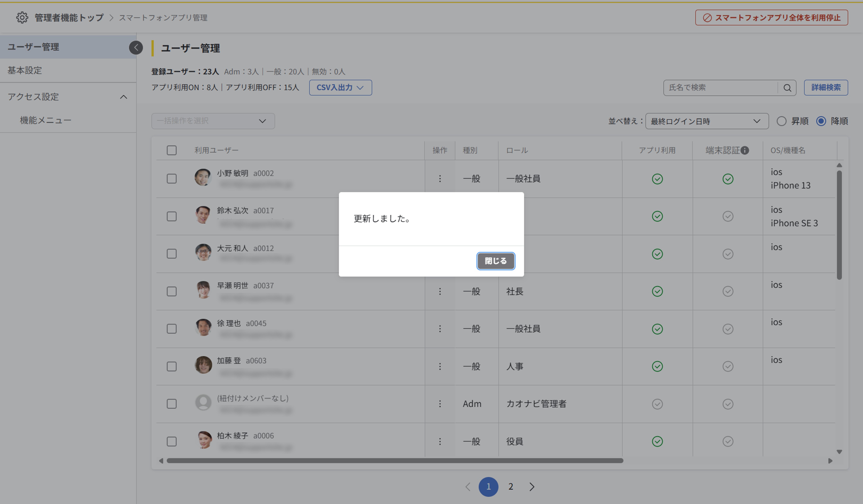Toggle device authentication check for 大元 和人
This screenshot has width=863, height=504.
728,254
